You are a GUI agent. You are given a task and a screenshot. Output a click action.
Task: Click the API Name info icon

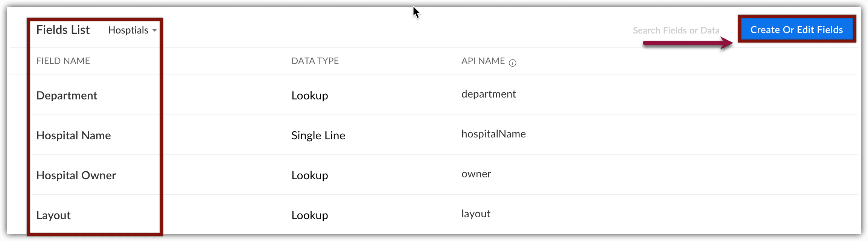pyautogui.click(x=512, y=63)
